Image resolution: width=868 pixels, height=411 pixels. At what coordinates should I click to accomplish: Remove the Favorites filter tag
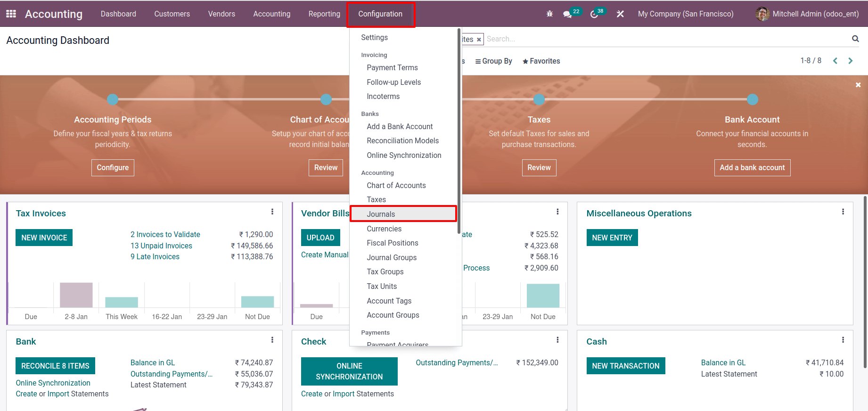point(479,40)
